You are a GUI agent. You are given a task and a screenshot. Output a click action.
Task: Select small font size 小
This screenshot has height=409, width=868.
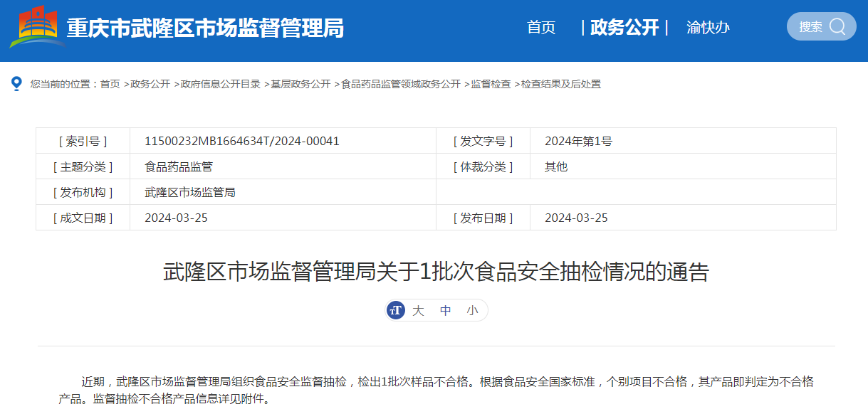tap(472, 311)
